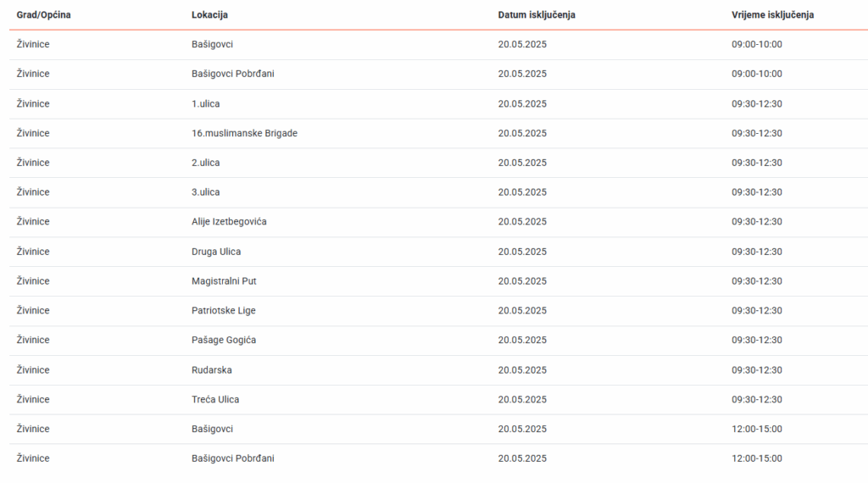This screenshot has height=483, width=868.
Task: Click the Grad/Općina column header
Action: pyautogui.click(x=43, y=15)
